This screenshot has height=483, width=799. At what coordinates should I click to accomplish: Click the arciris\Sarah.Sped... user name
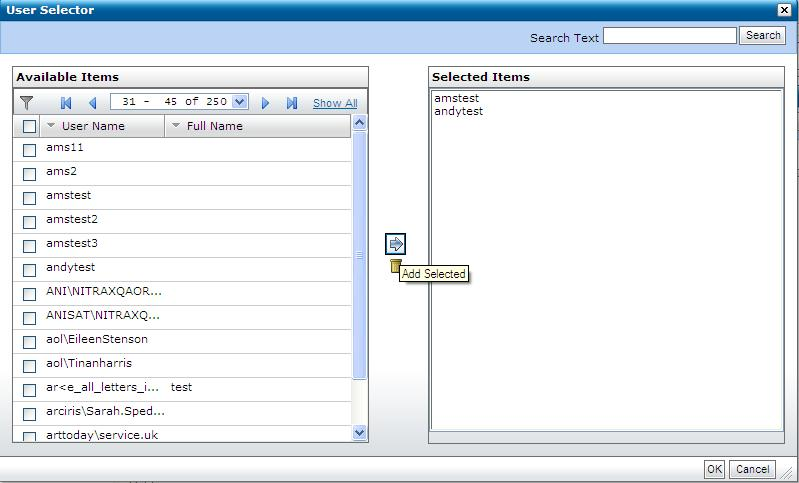(x=105, y=411)
